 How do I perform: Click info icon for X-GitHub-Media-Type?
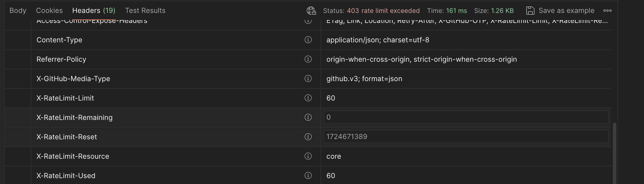click(308, 78)
